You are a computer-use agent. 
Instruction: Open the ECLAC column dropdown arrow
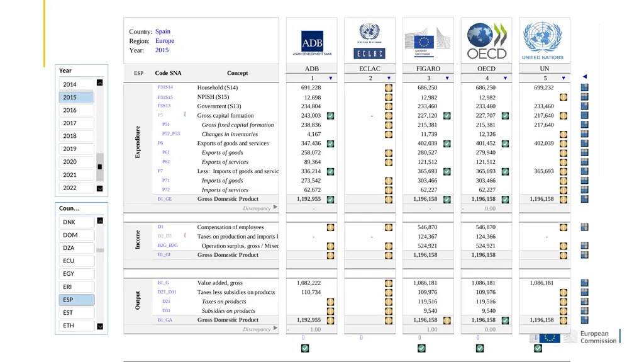pyautogui.click(x=389, y=78)
